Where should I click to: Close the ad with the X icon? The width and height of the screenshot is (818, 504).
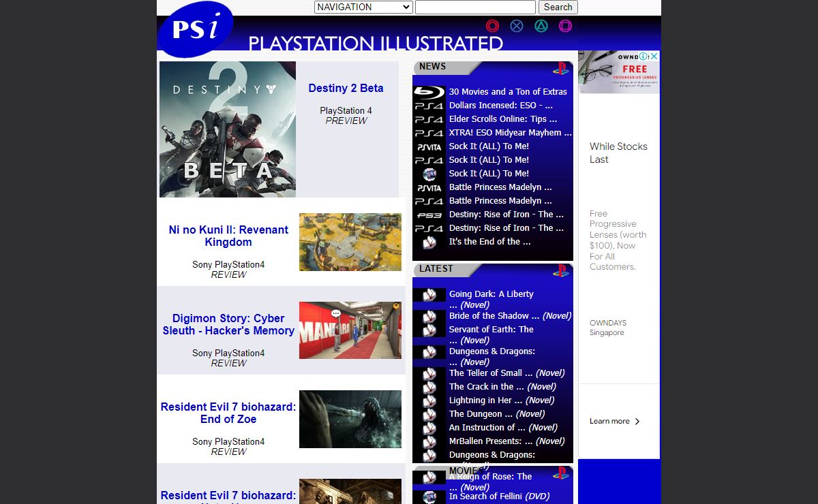654,57
